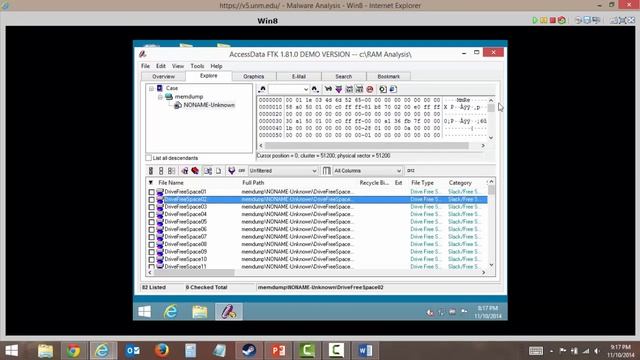Click the first icon in the file list toolbar
This screenshot has width=640, height=360.
point(151,171)
